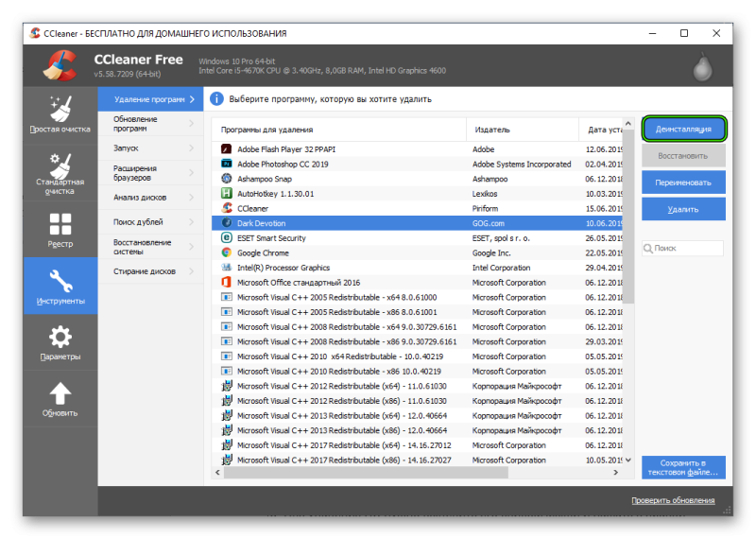
Task: Click Adobe Systems Incorporated publisher cell
Action: click(x=522, y=165)
